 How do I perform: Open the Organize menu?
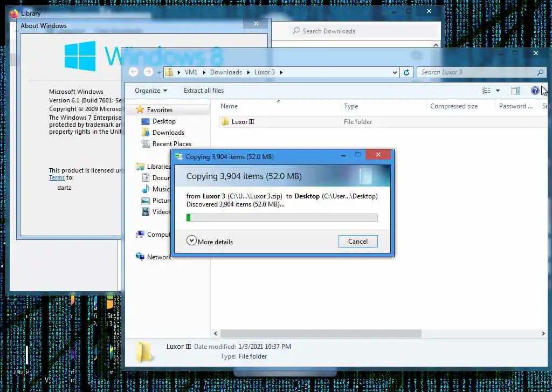tap(151, 91)
